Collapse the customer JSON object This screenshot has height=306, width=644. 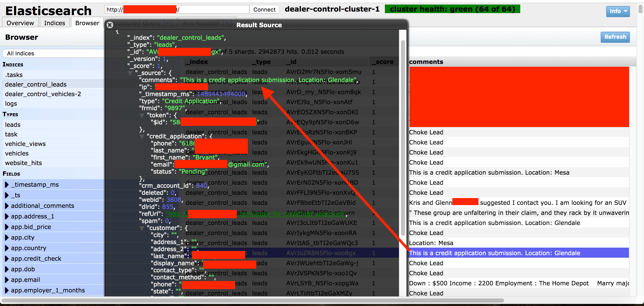coord(142,228)
